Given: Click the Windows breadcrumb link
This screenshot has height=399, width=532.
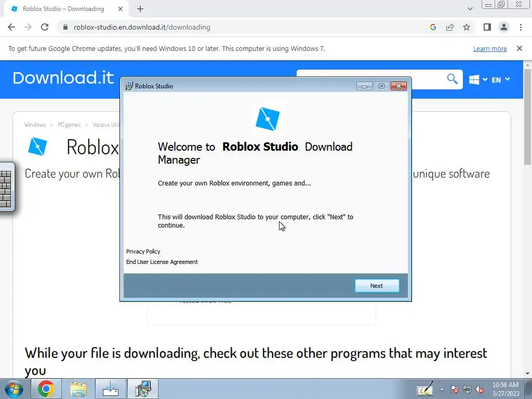Looking at the screenshot, I should pyautogui.click(x=35, y=125).
